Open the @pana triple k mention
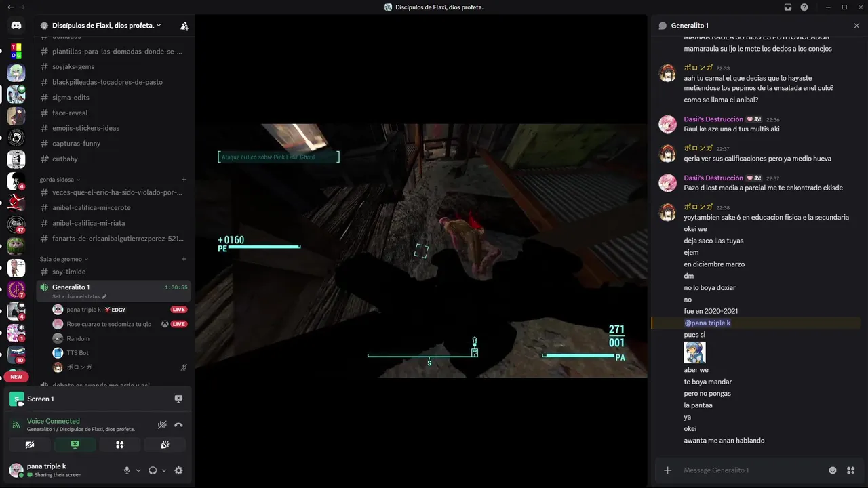868x488 pixels. (x=707, y=323)
